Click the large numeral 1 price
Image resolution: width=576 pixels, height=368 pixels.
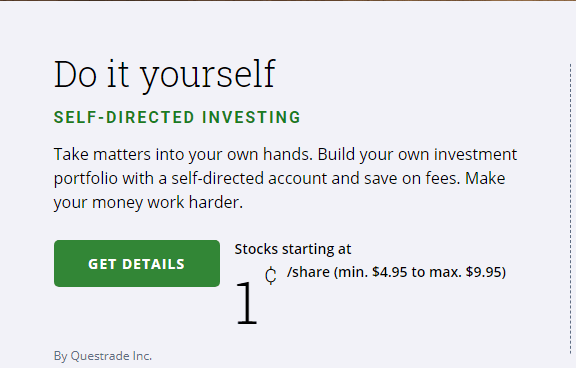[x=246, y=303]
